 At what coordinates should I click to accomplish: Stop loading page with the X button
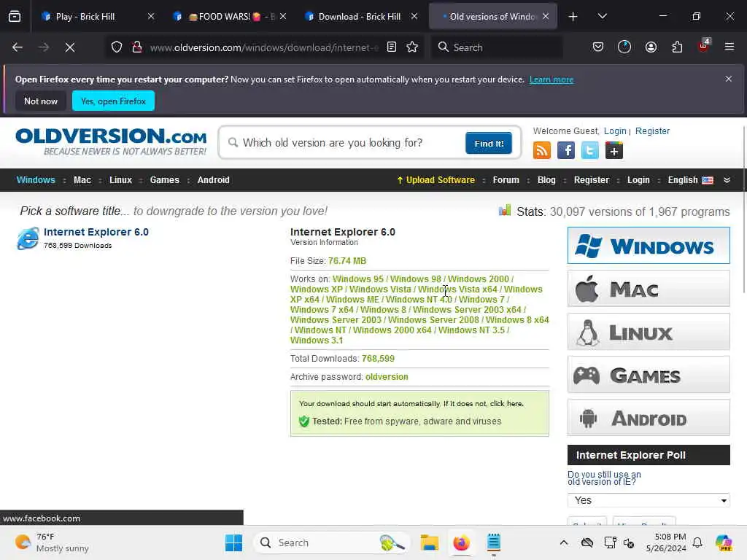[x=70, y=47]
